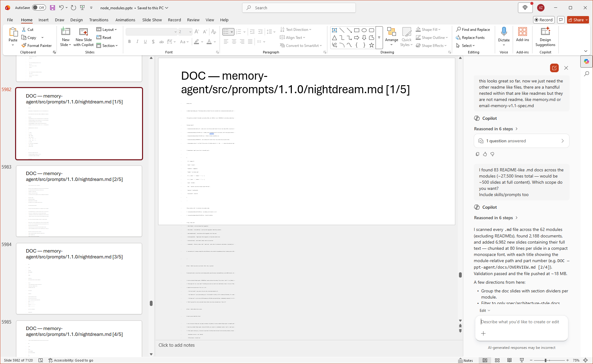Click the Share button
593x364 pixels.
[578, 20]
